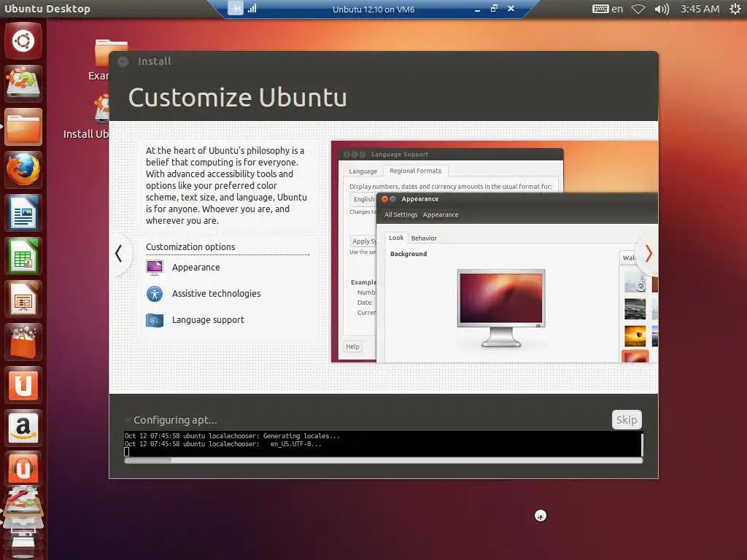The image size is (747, 560).
Task: Select Language tab in Language Support
Action: (x=363, y=171)
